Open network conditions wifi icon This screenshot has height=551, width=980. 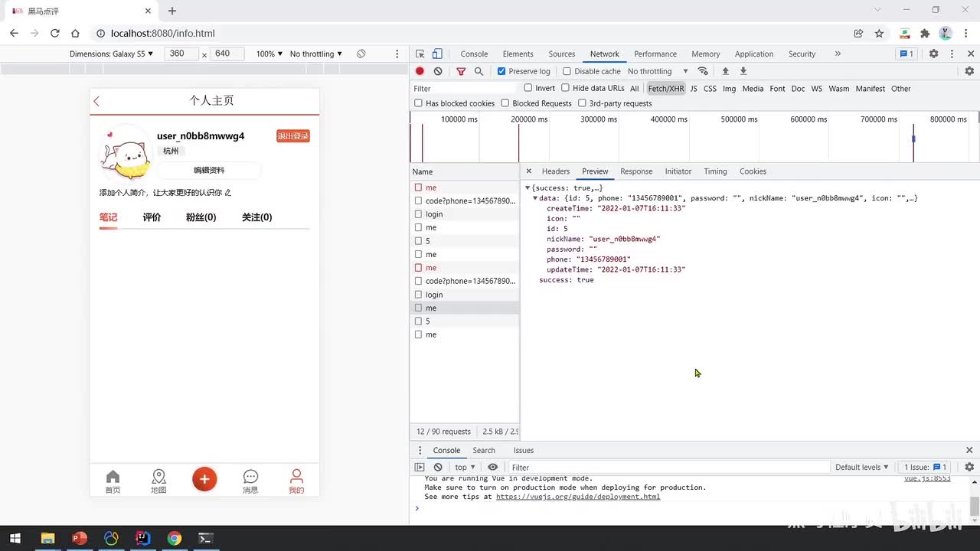(703, 71)
